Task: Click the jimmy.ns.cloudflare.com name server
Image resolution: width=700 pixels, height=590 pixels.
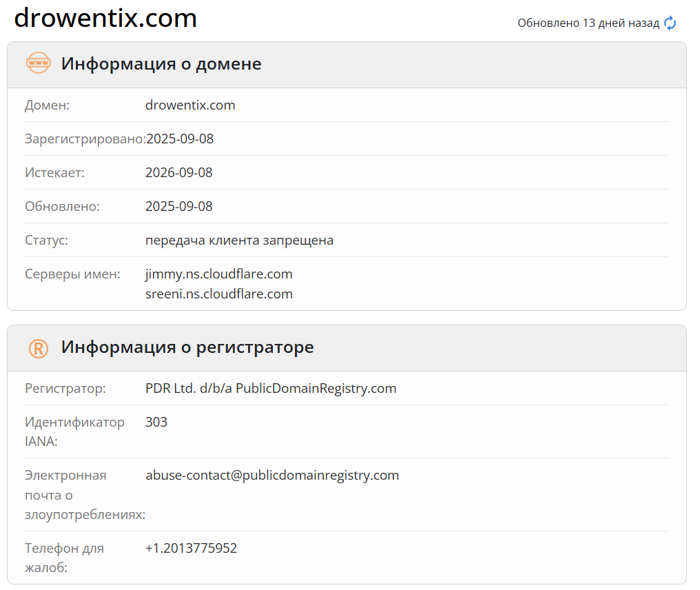Action: pos(218,274)
